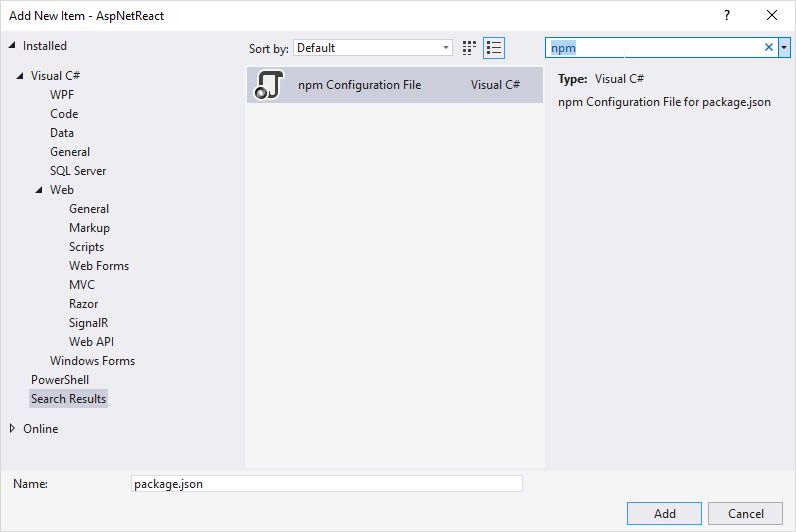796x532 pixels.
Task: Select the PowerShell category
Action: point(60,380)
